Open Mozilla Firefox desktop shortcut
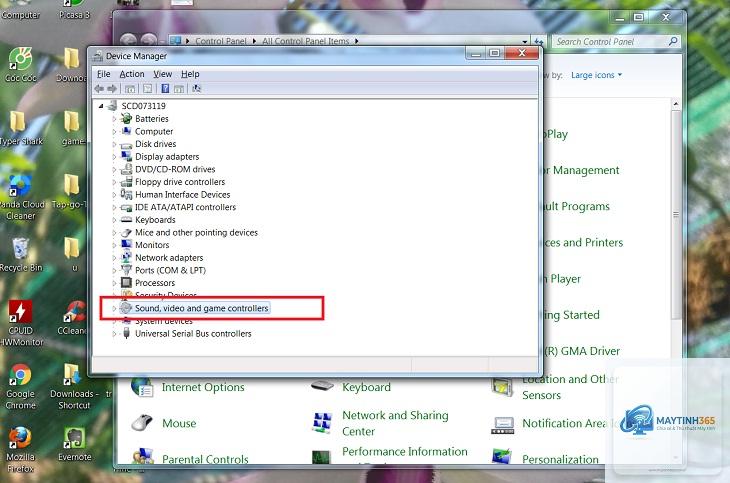 coord(20,449)
